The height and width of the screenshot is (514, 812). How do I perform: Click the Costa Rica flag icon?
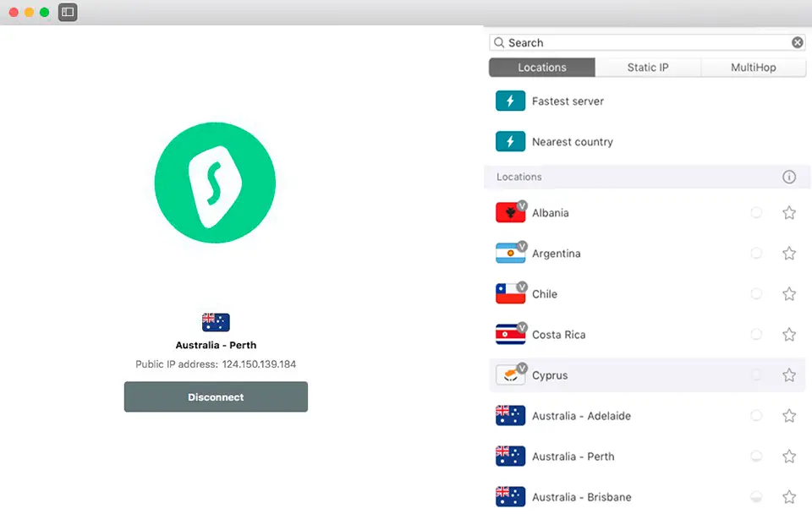(x=510, y=335)
